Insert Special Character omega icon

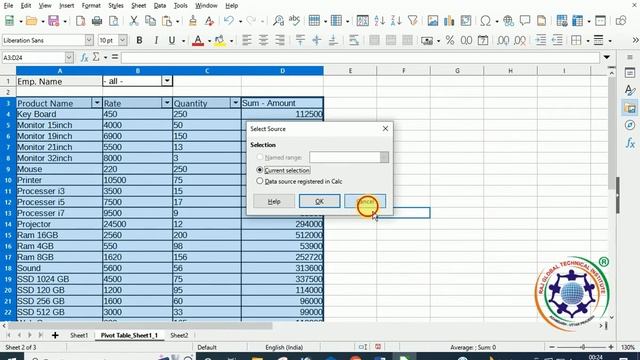[485, 21]
